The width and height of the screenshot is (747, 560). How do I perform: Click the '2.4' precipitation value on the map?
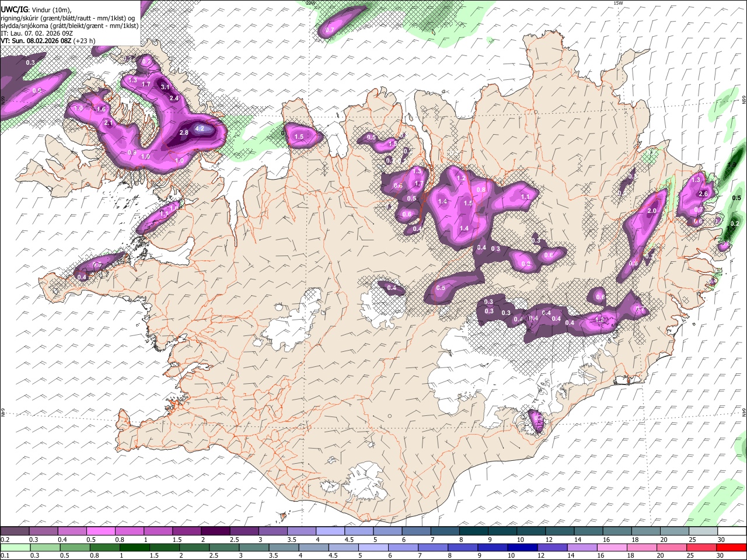click(174, 99)
